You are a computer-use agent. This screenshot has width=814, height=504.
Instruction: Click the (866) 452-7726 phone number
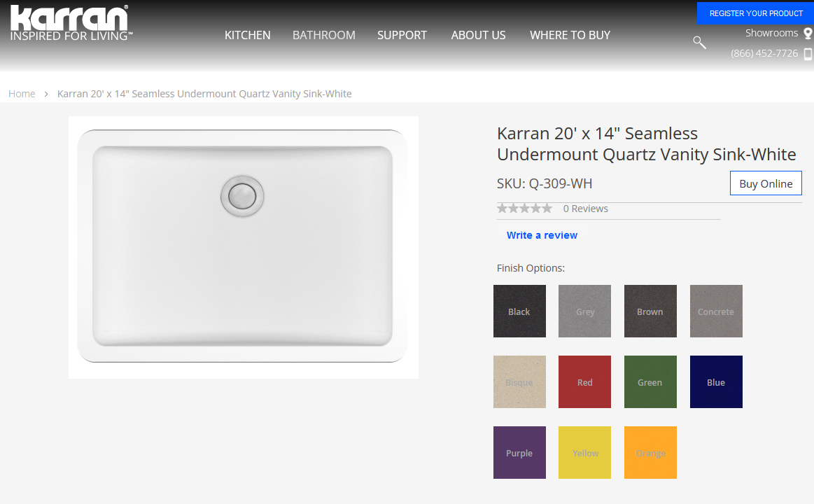pyautogui.click(x=764, y=53)
